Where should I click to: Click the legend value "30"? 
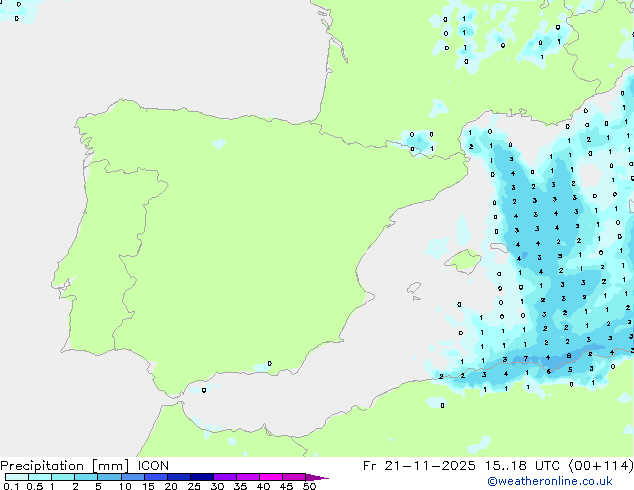click(217, 486)
